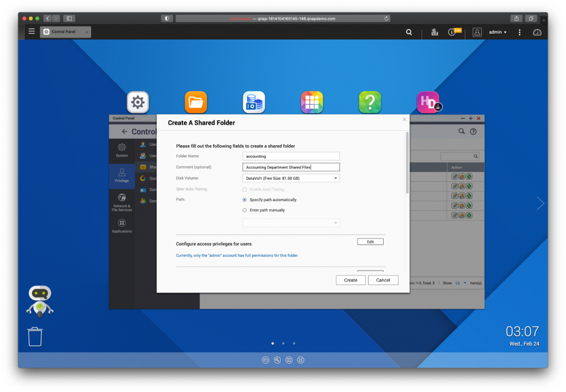The width and height of the screenshot is (566, 392).
Task: Click Safari's share button
Action: (517, 18)
